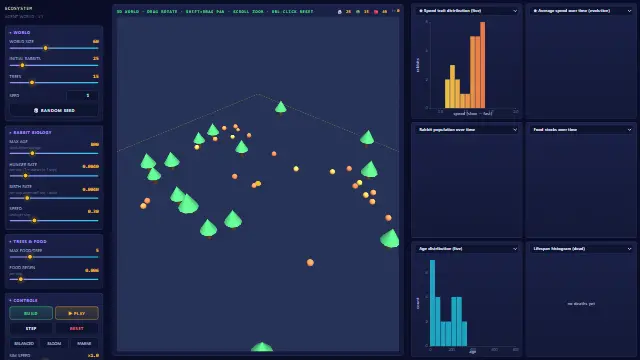Screen dimensions: 640x360
Task: Select the Balanced preset
Action: [x=24, y=343]
